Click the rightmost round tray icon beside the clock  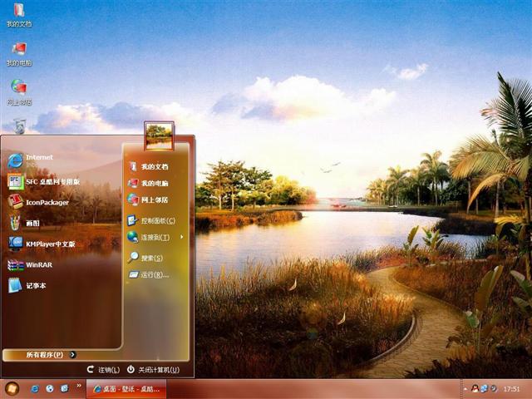click(494, 389)
